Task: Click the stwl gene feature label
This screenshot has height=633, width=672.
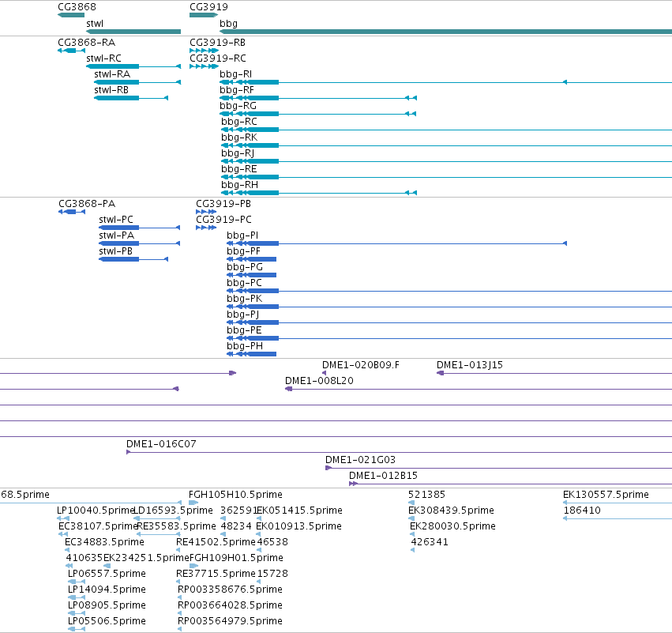Action: pos(95,24)
